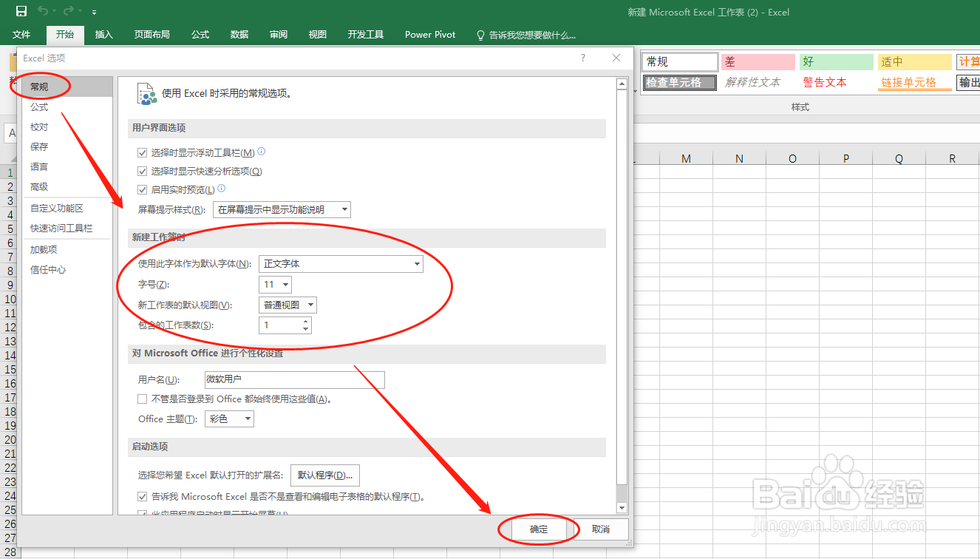
Task: Switch to the 审阅 ribbon tab
Action: click(x=279, y=35)
